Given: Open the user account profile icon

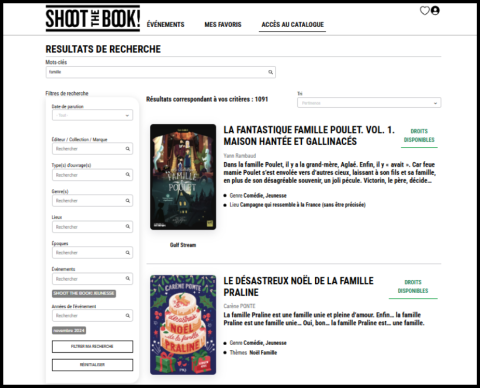Looking at the screenshot, I should click(x=435, y=11).
